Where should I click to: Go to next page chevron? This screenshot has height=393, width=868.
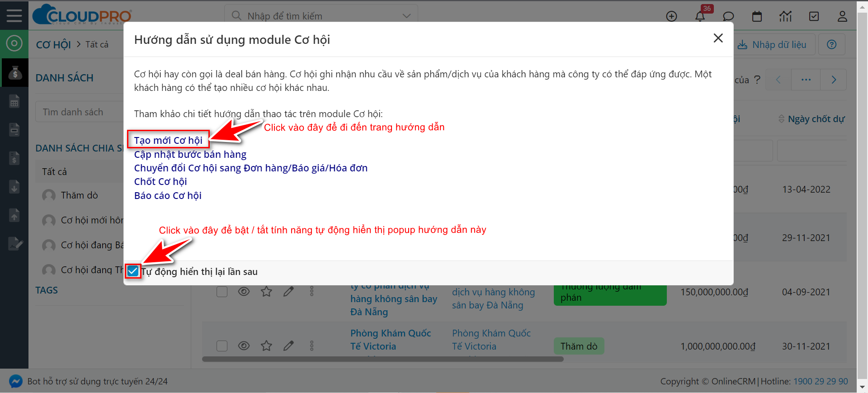click(x=834, y=80)
